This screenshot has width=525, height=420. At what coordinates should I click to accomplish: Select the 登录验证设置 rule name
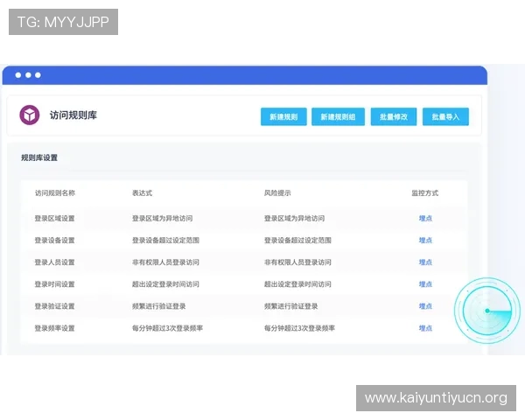54,306
